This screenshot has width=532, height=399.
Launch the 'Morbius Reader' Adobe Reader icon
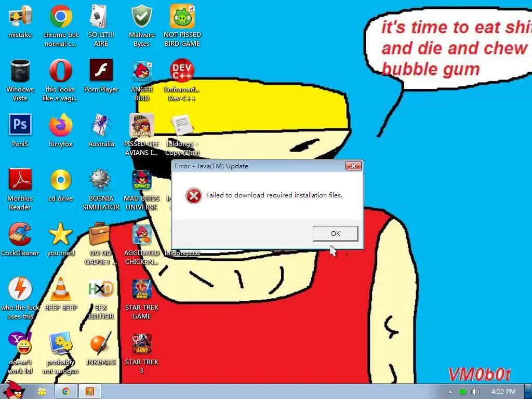pos(20,189)
